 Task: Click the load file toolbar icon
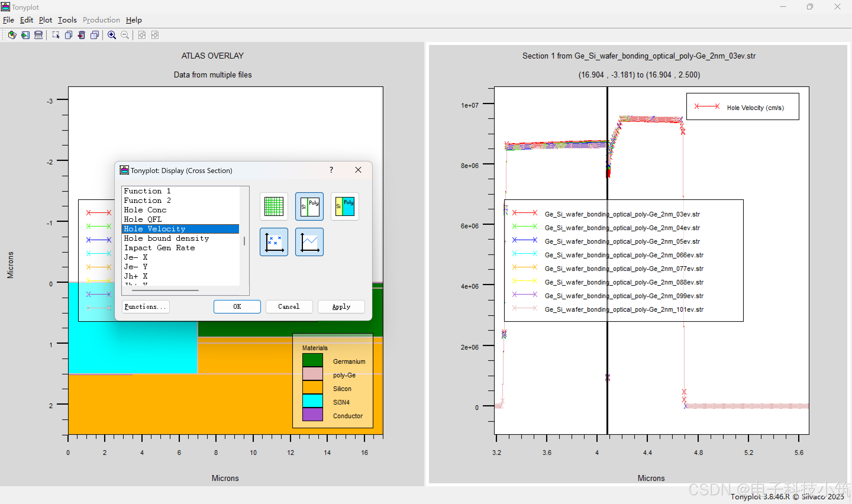coord(12,35)
